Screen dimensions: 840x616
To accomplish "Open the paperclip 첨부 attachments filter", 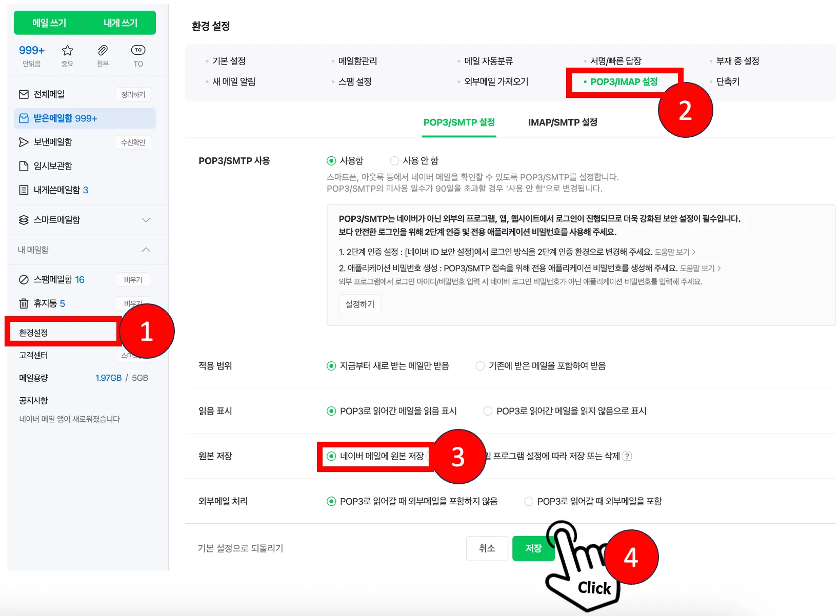I will point(103,50).
